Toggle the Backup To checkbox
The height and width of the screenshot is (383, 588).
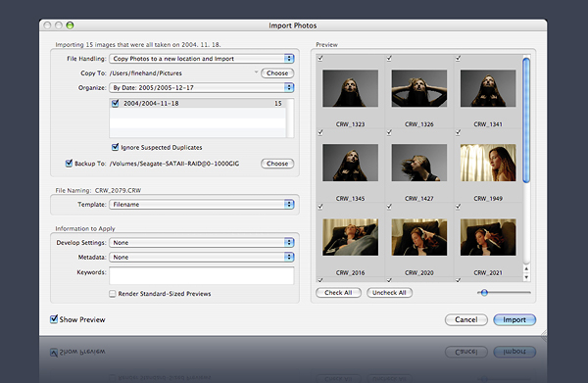69,163
